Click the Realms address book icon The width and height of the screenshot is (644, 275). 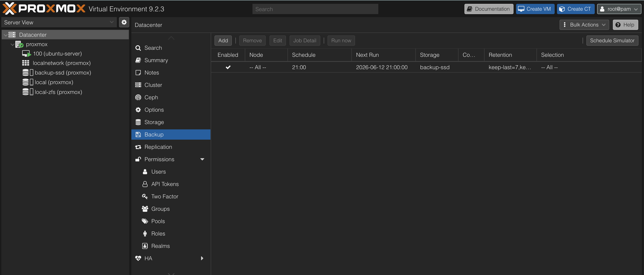coord(145,246)
